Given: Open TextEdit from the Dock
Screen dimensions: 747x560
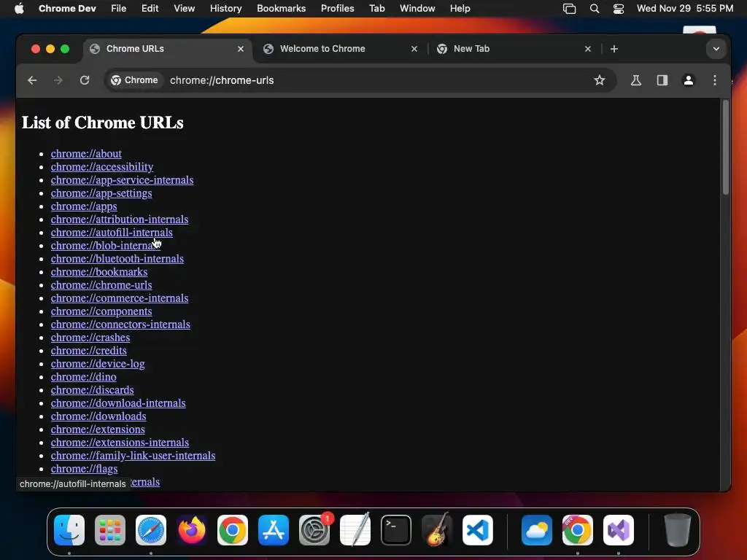Looking at the screenshot, I should click(355, 530).
